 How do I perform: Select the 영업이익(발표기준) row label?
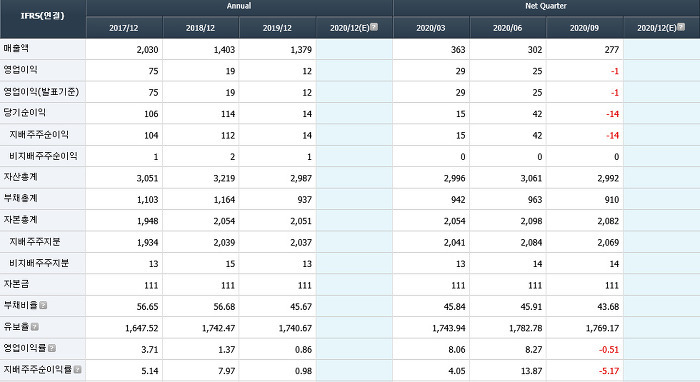point(41,91)
